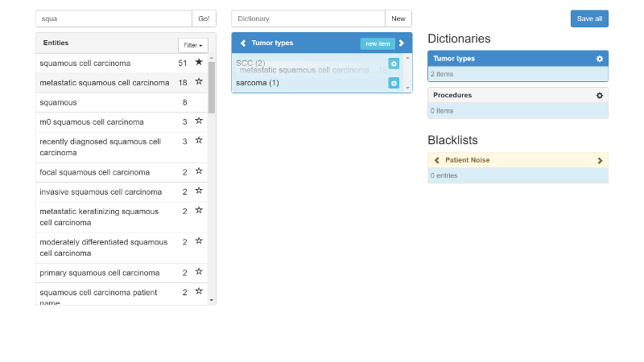Click the entities list scrollbar thumb

(212, 88)
